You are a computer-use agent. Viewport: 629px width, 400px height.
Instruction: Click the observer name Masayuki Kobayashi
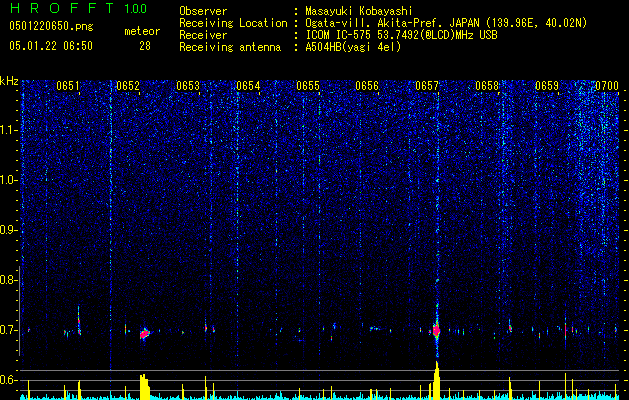coord(359,11)
